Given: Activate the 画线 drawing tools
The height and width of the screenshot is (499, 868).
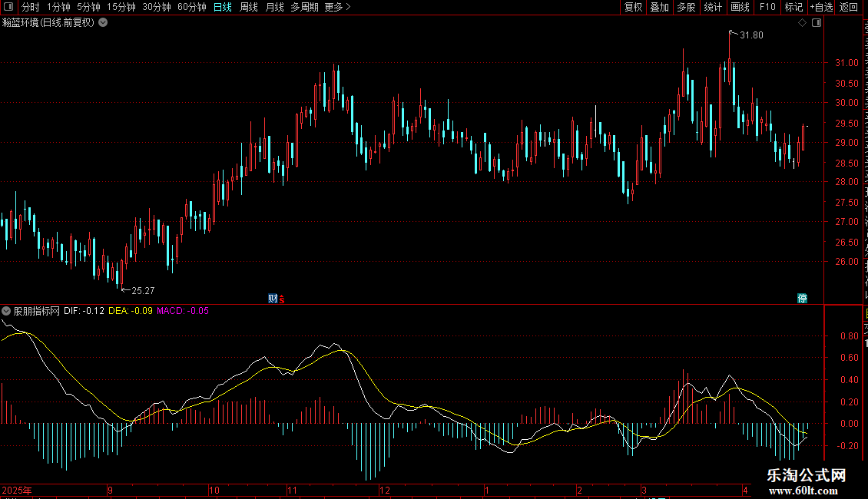Looking at the screenshot, I should (740, 7).
